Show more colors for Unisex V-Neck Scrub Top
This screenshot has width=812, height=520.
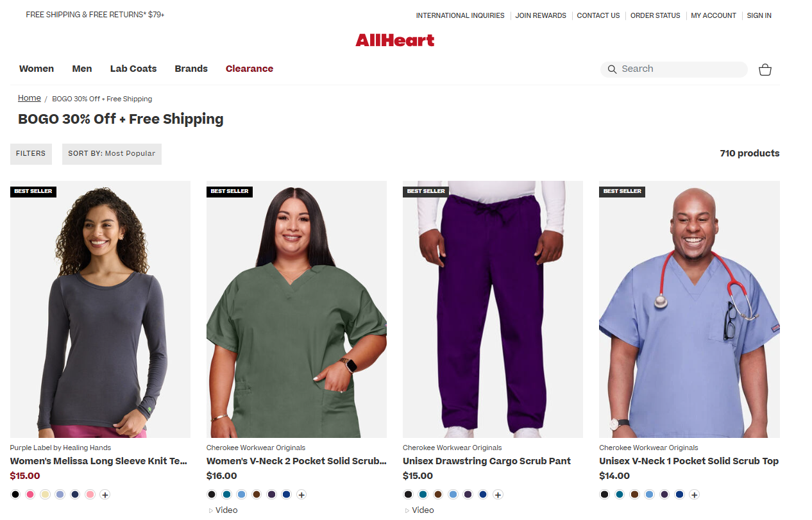coord(694,494)
